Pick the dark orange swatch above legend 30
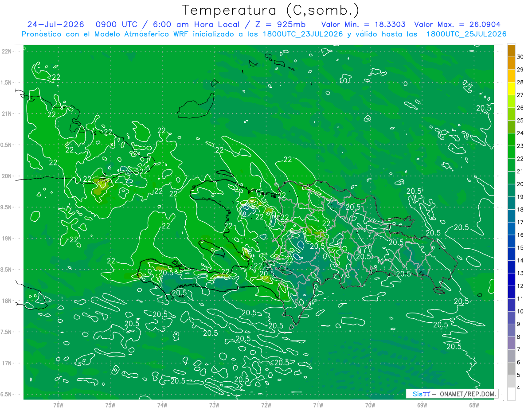Screen dimensions: 532x411 (511, 51)
